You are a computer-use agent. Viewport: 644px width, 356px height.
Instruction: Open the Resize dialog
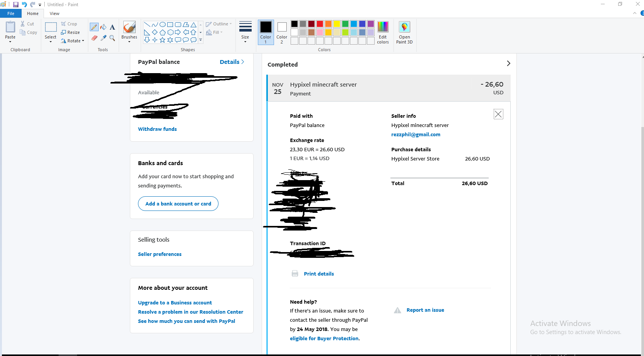tap(70, 32)
